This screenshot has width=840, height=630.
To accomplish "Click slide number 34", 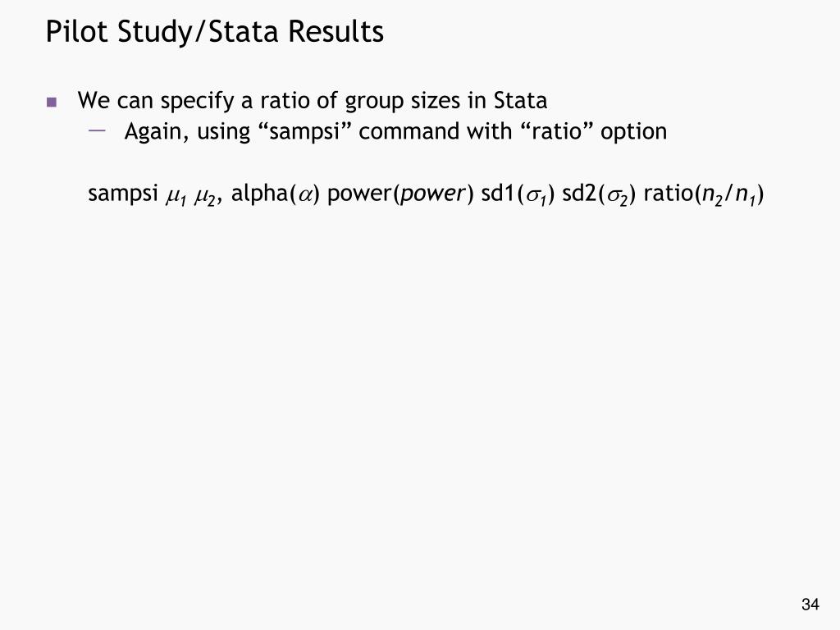I will pyautogui.click(x=810, y=605).
